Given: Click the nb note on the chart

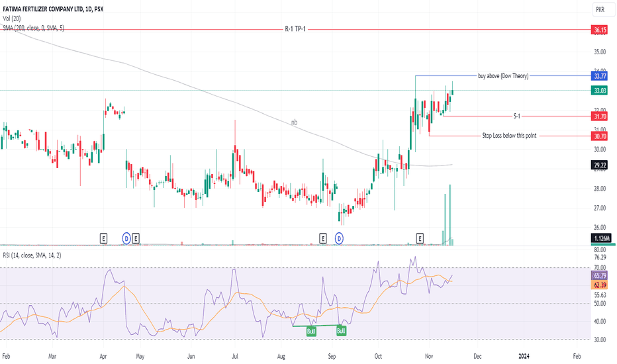Looking at the screenshot, I should click(294, 122).
